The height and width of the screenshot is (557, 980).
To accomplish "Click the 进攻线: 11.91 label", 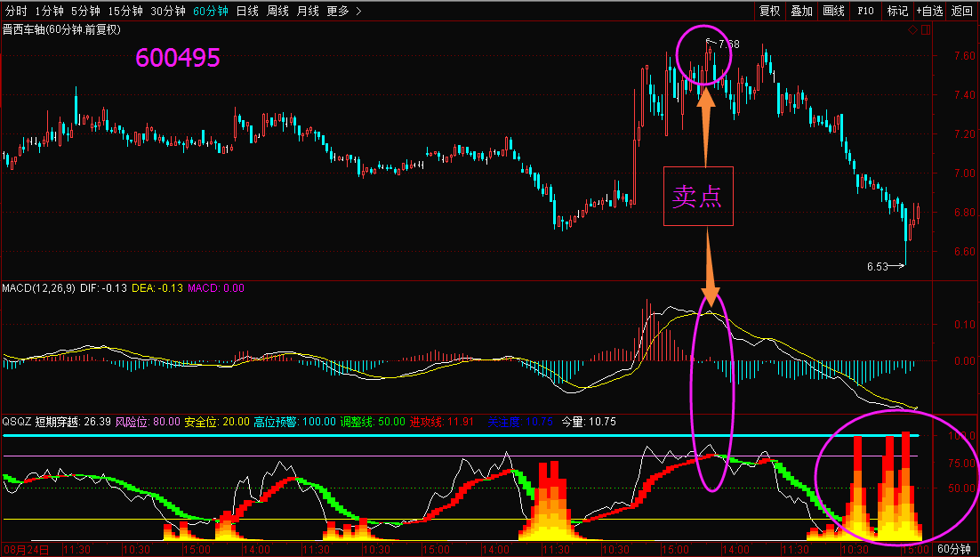I will point(442,422).
